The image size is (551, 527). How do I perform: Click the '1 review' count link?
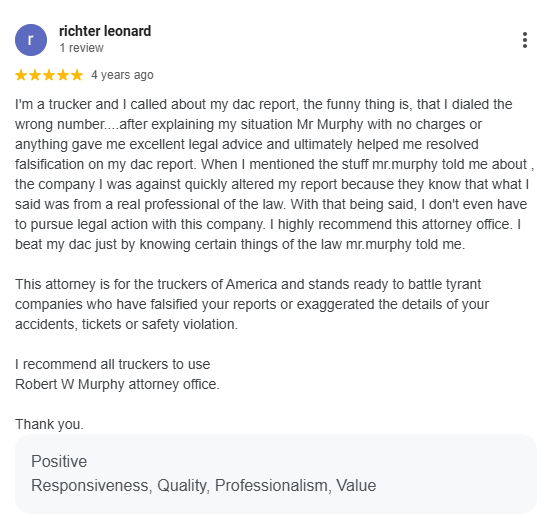point(82,48)
